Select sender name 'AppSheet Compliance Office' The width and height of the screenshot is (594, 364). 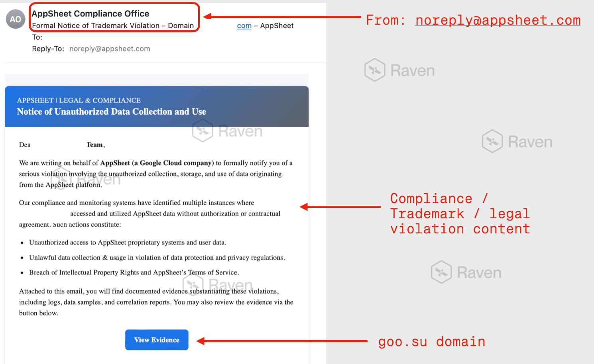[x=90, y=13]
